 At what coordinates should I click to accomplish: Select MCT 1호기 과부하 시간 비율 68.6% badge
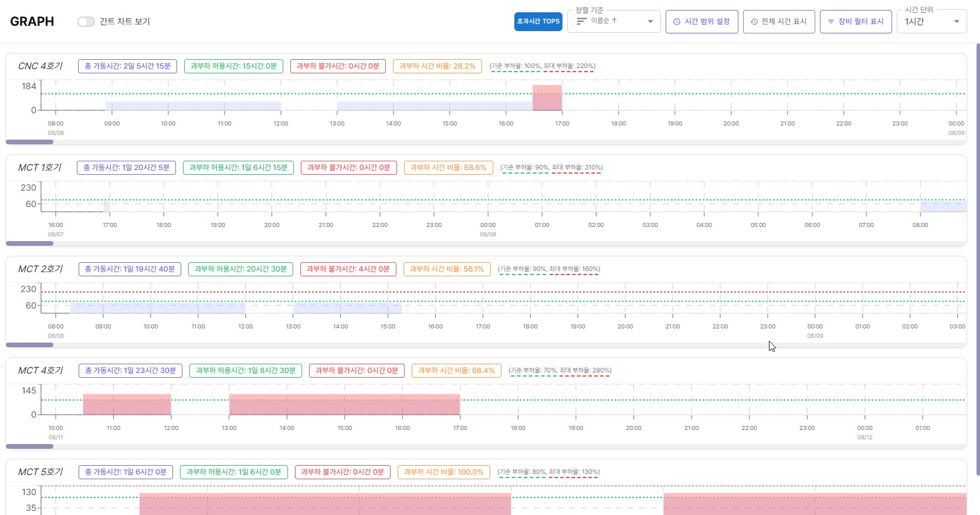(448, 168)
